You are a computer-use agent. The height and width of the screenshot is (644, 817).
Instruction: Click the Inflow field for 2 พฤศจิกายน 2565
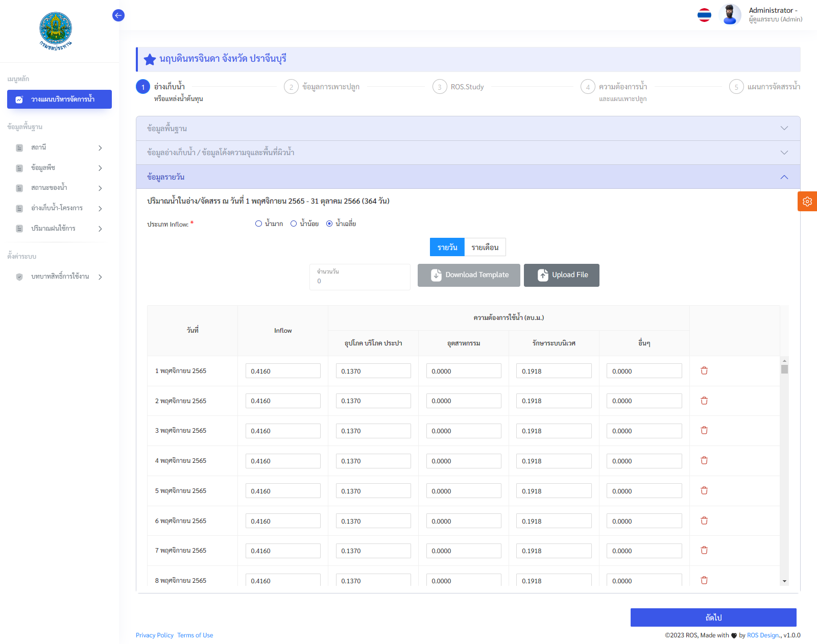pyautogui.click(x=283, y=401)
